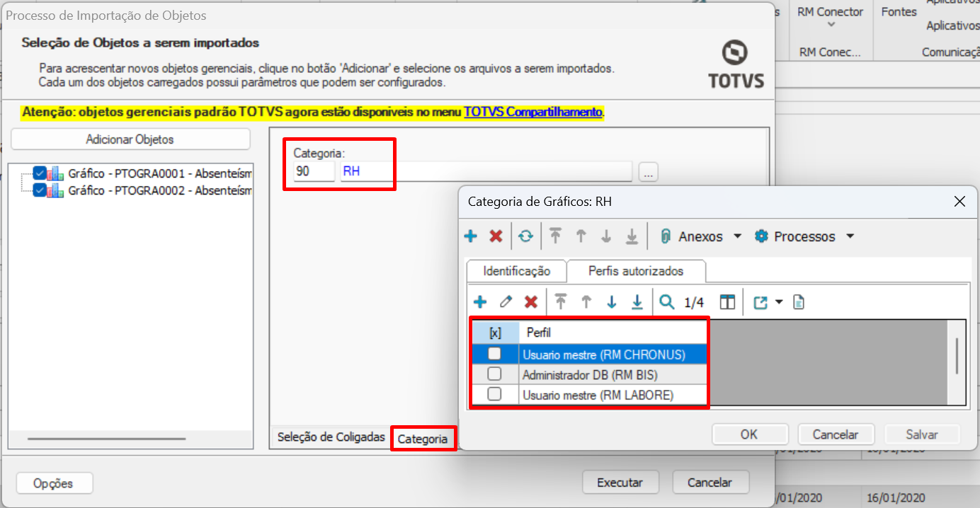The height and width of the screenshot is (508, 980).
Task: Confirm with OK in the category window
Action: [749, 434]
